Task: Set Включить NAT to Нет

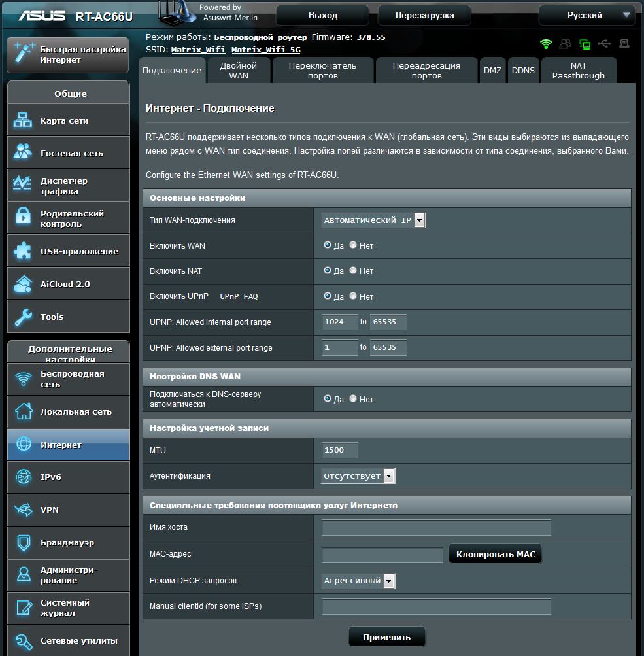Action: point(353,271)
